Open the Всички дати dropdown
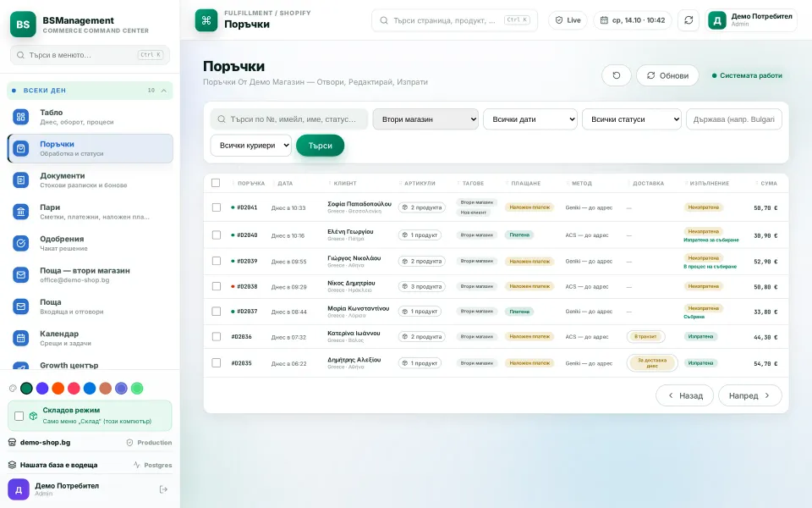Screen dimensions: 812x508 [x=530, y=119]
